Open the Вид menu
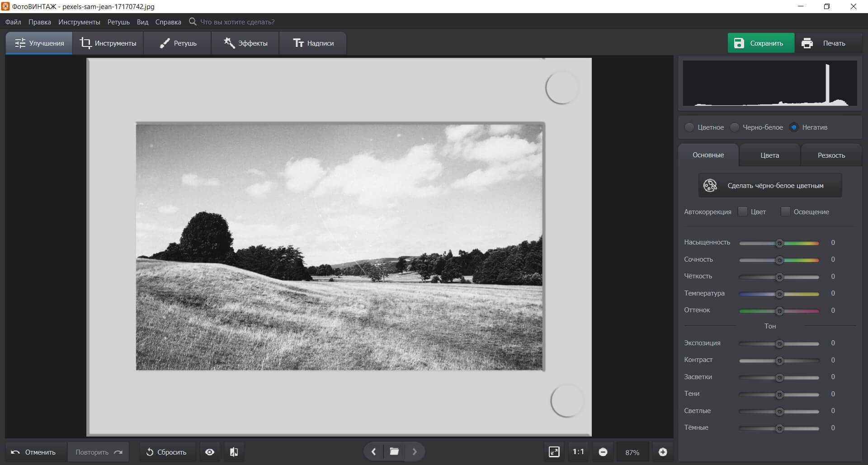The image size is (868, 465). (x=142, y=22)
